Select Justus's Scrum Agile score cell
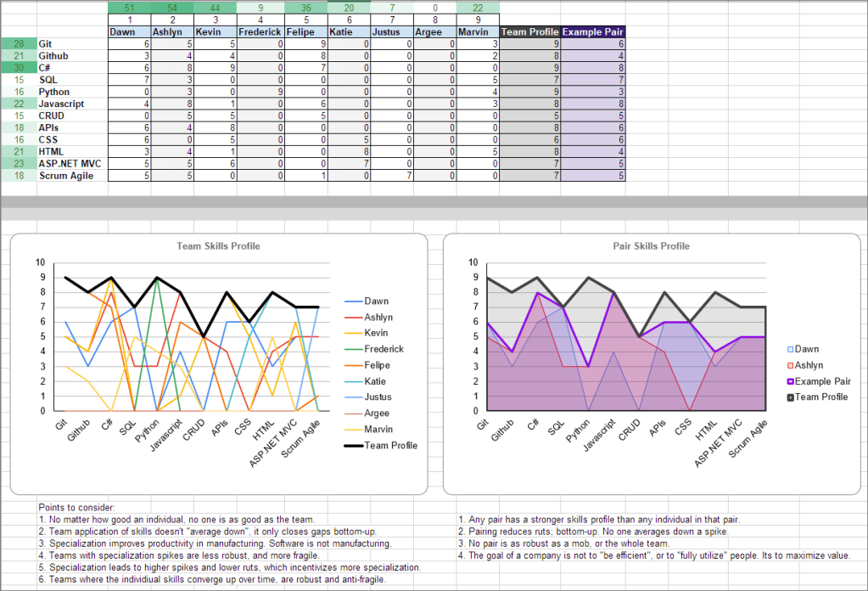 391,176
